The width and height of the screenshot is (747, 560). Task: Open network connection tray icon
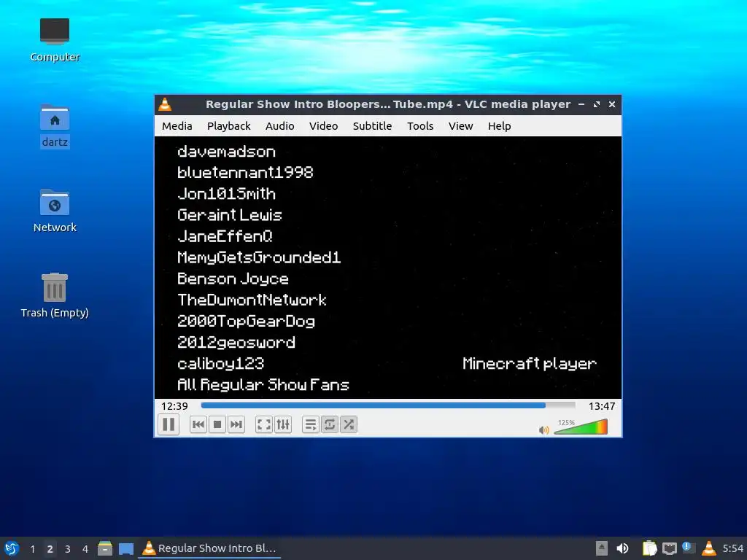[670, 548]
